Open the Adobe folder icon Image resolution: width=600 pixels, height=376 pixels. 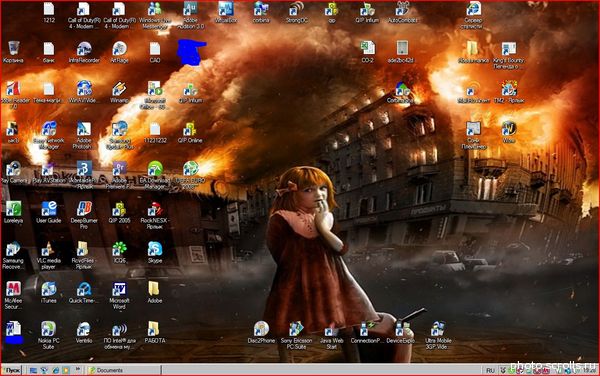(x=155, y=292)
